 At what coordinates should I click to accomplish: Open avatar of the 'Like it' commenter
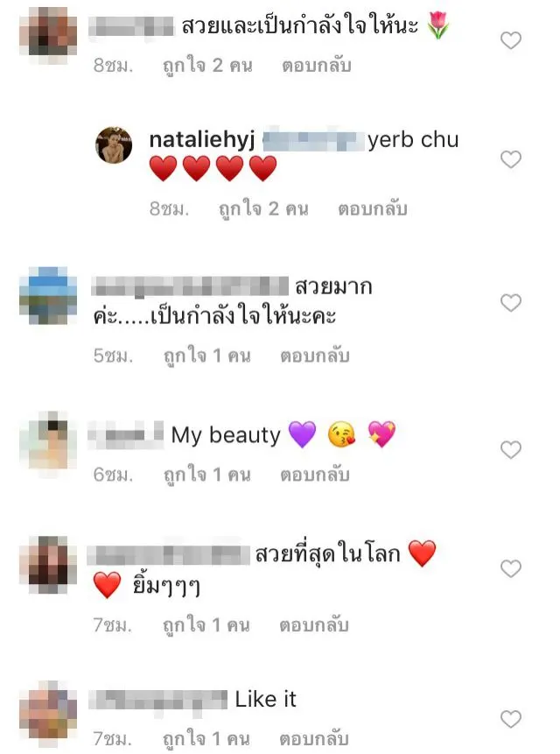(48, 709)
